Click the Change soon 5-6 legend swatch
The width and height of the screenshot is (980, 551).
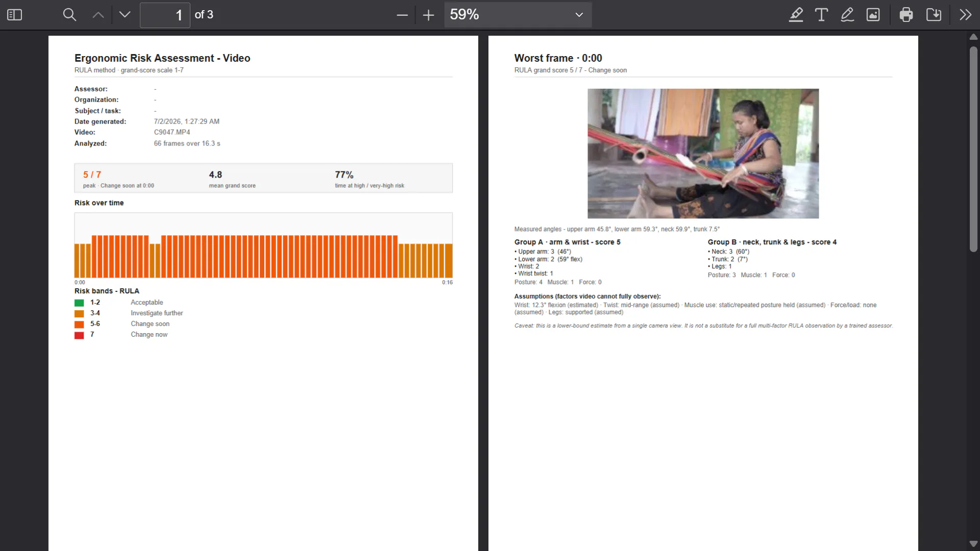tap(79, 324)
